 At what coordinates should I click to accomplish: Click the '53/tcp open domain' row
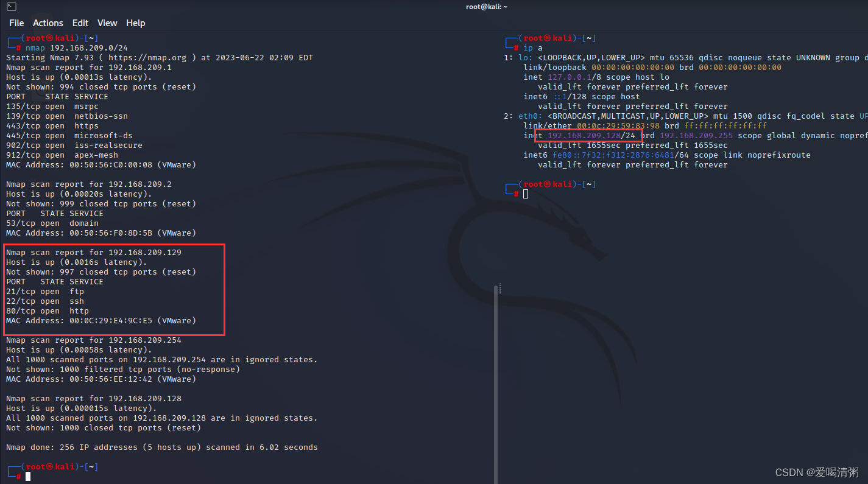pos(52,223)
